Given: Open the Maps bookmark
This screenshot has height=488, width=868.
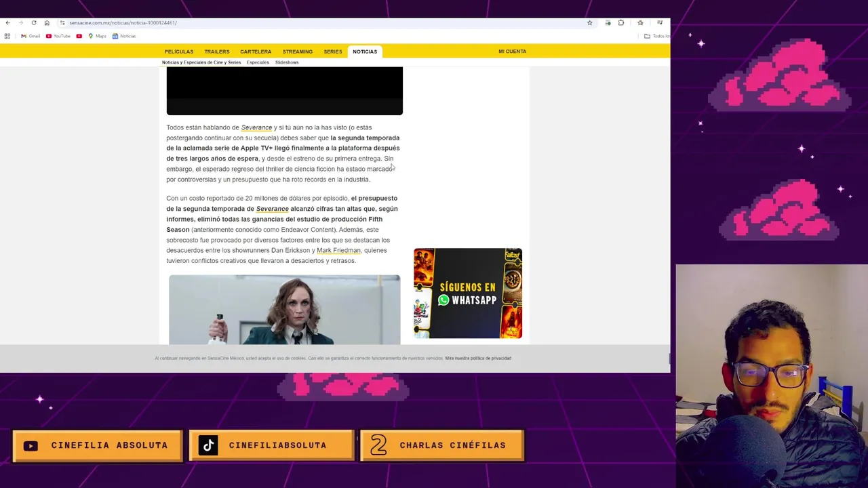Looking at the screenshot, I should 97,36.
